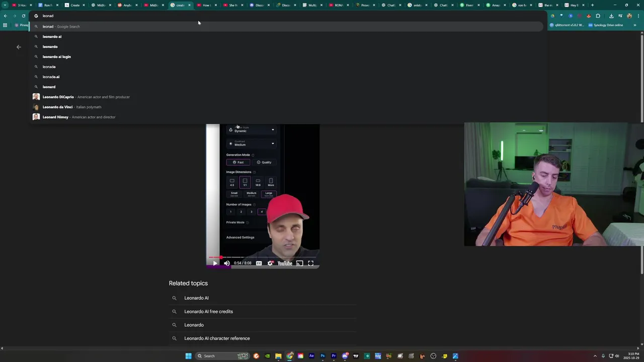Open the extensions puzzle icon
The image size is (644, 362).
pos(598,16)
